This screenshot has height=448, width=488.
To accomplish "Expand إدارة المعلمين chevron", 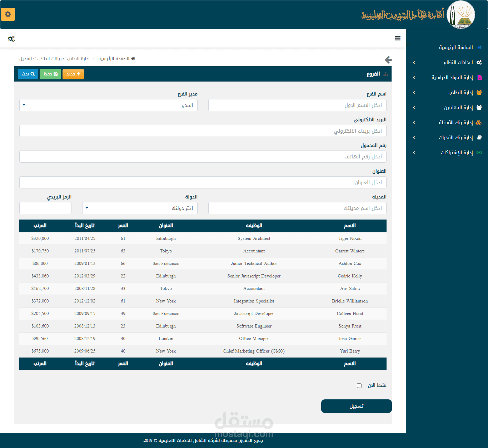I will 414,108.
